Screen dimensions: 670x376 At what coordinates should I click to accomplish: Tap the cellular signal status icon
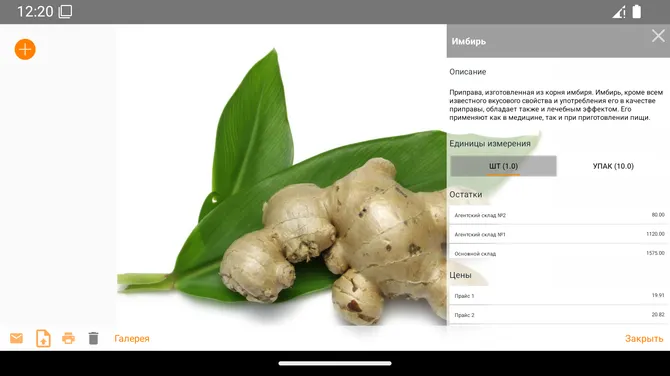pyautogui.click(x=619, y=12)
